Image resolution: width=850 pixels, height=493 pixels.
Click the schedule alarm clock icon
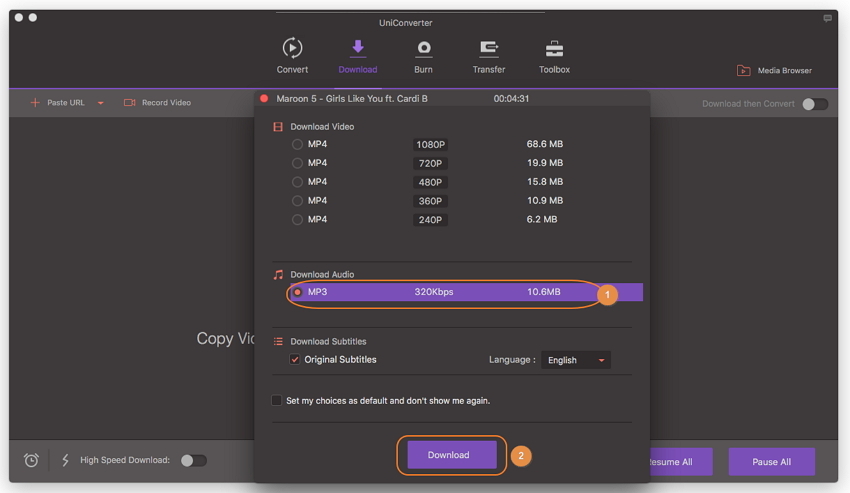(x=31, y=460)
